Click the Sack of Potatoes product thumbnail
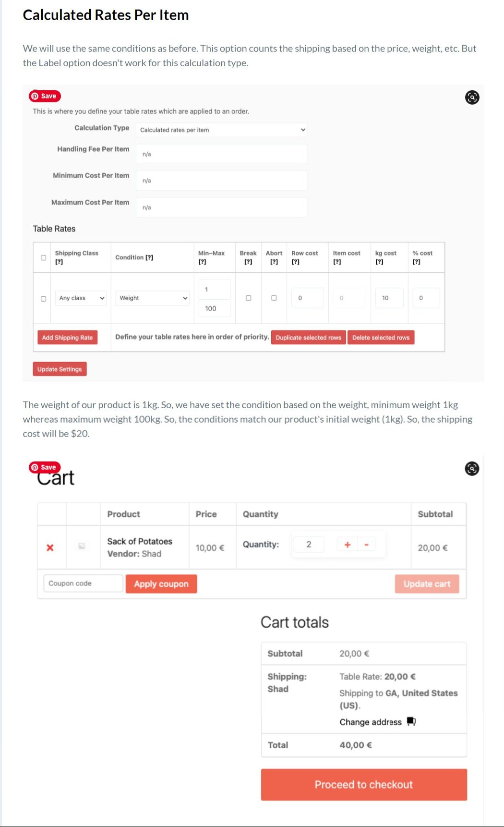The image size is (504, 827). [x=82, y=546]
